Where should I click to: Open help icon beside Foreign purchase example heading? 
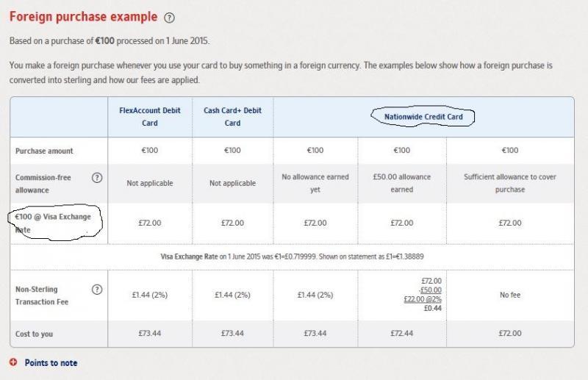(169, 18)
